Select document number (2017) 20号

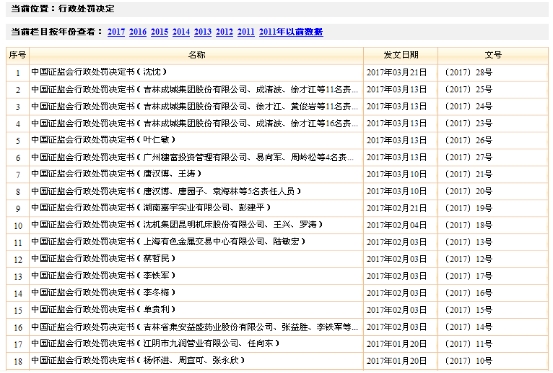pyautogui.click(x=468, y=191)
